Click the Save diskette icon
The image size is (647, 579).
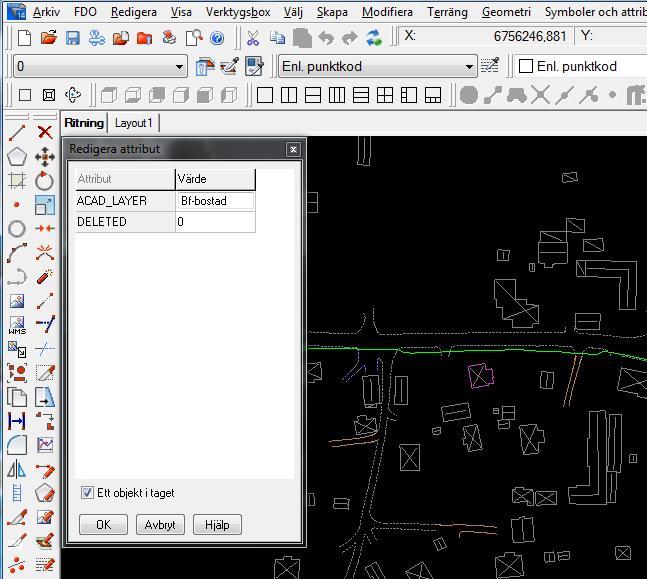coord(73,38)
